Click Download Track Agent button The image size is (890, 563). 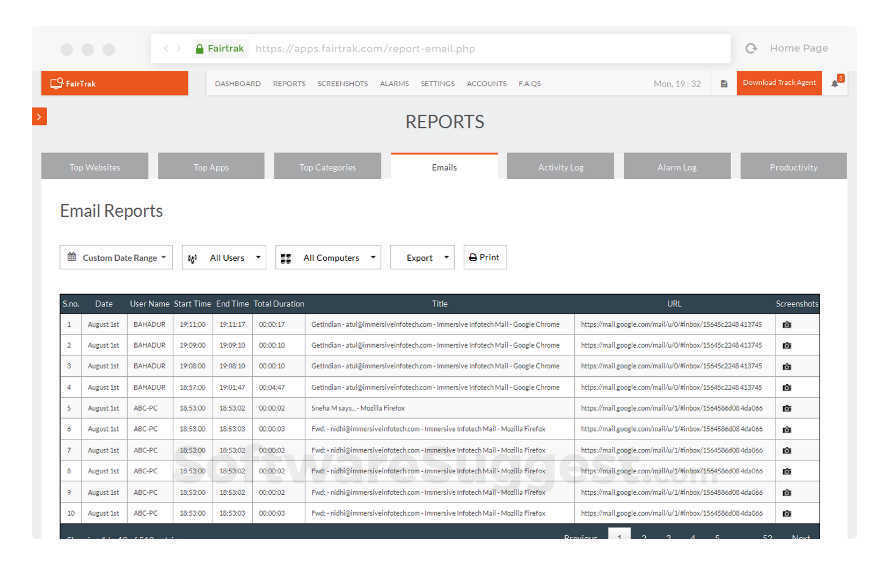pyautogui.click(x=779, y=83)
